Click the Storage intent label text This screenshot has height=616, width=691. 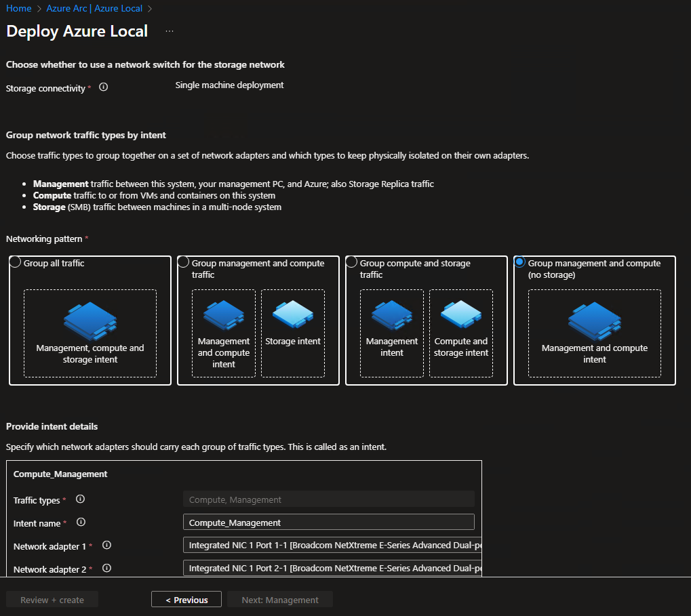pos(293,342)
